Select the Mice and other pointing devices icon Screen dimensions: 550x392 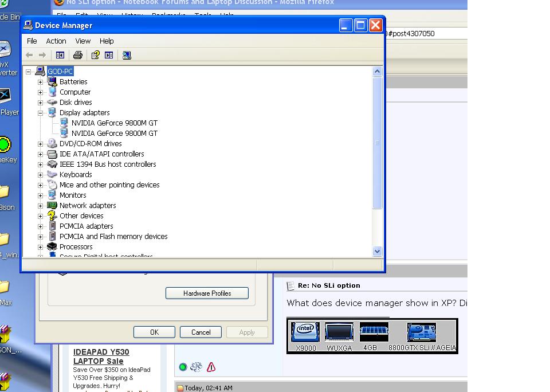pyautogui.click(x=52, y=185)
